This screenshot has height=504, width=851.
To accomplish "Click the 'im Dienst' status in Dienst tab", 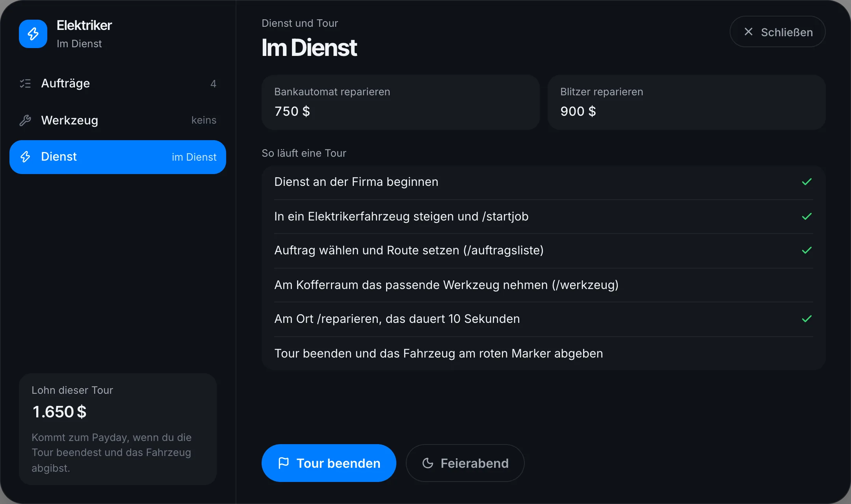I will (x=194, y=157).
